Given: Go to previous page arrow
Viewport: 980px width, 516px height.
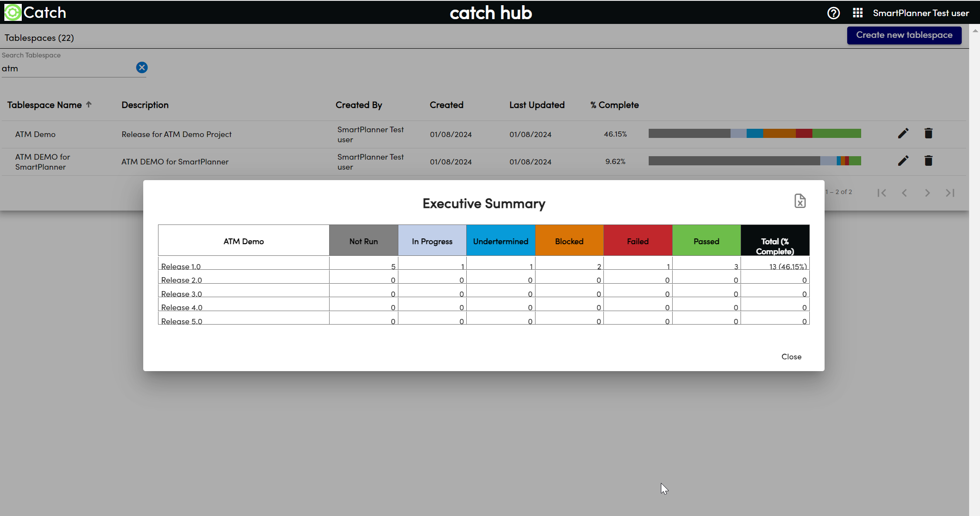Looking at the screenshot, I should 904,193.
